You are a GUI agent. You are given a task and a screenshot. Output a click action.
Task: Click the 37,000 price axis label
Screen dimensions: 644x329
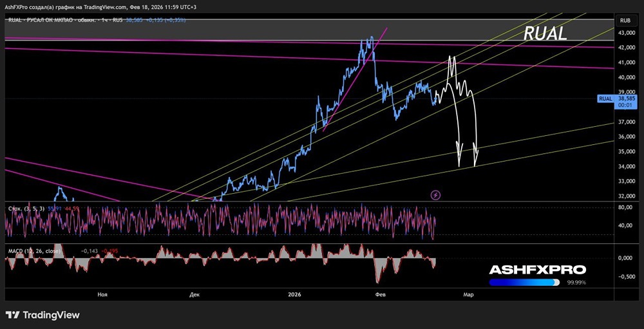(x=627, y=122)
